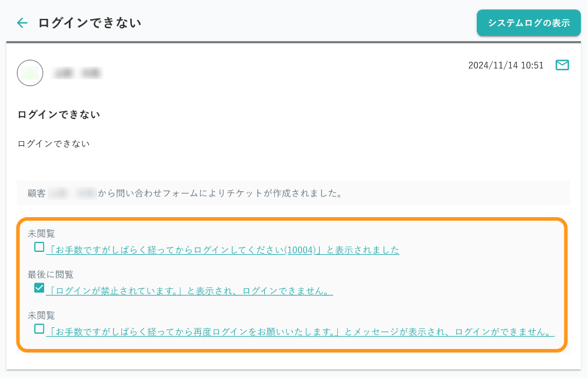This screenshot has height=379, width=588.
Task: Click the first 未閲覧 label
Action: (x=41, y=234)
